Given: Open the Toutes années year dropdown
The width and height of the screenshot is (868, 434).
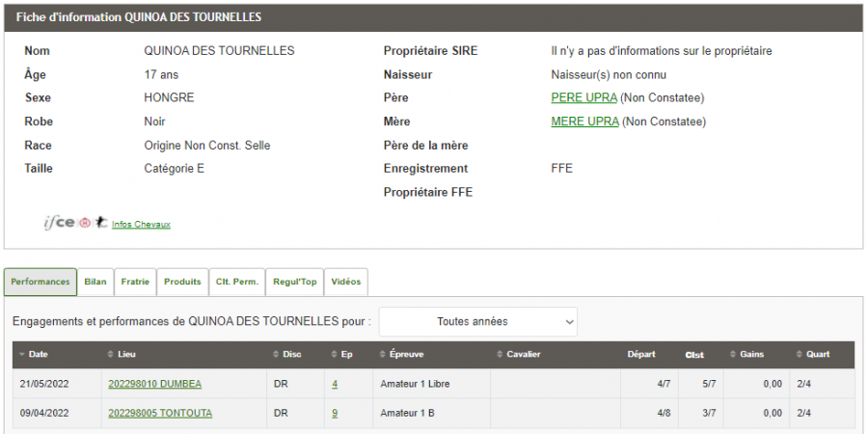Looking at the screenshot, I should tap(478, 321).
